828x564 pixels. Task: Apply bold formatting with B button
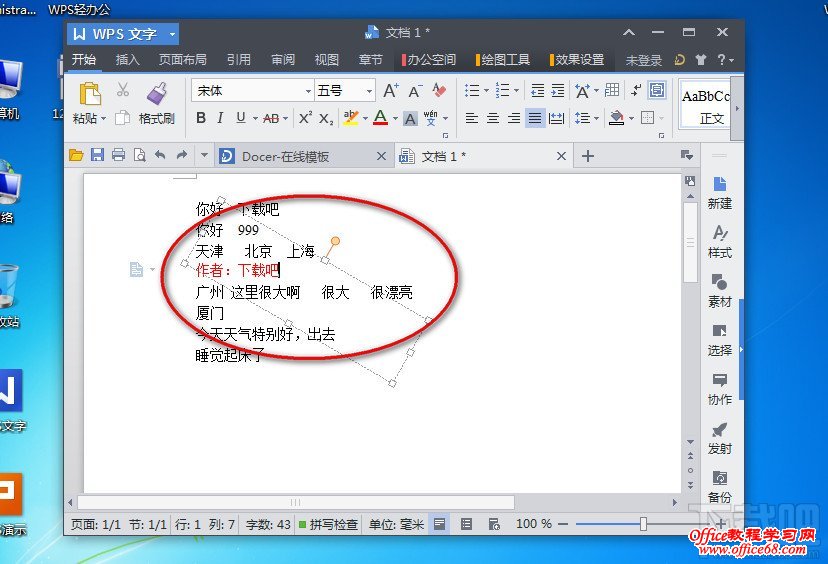click(x=201, y=118)
